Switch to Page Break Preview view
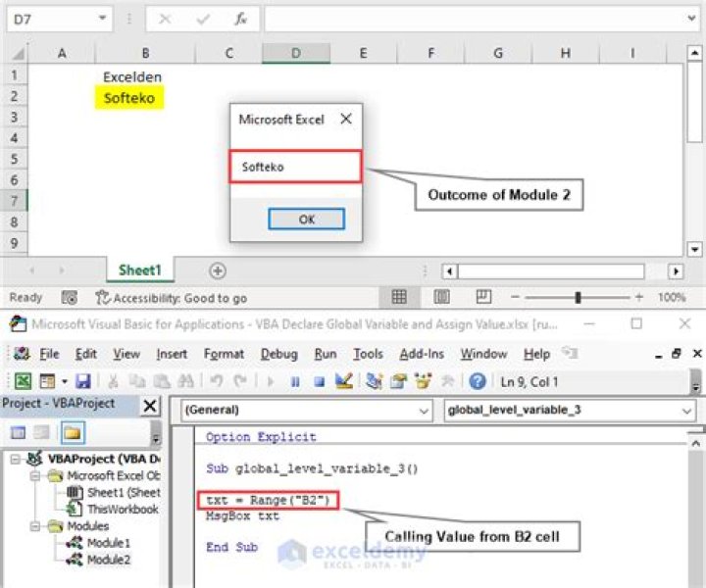 pos(483,297)
